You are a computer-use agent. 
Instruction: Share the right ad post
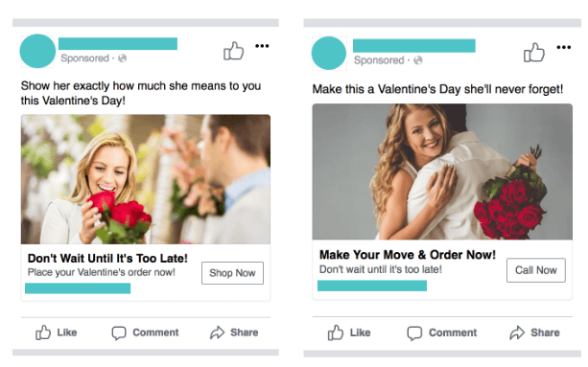click(x=534, y=333)
